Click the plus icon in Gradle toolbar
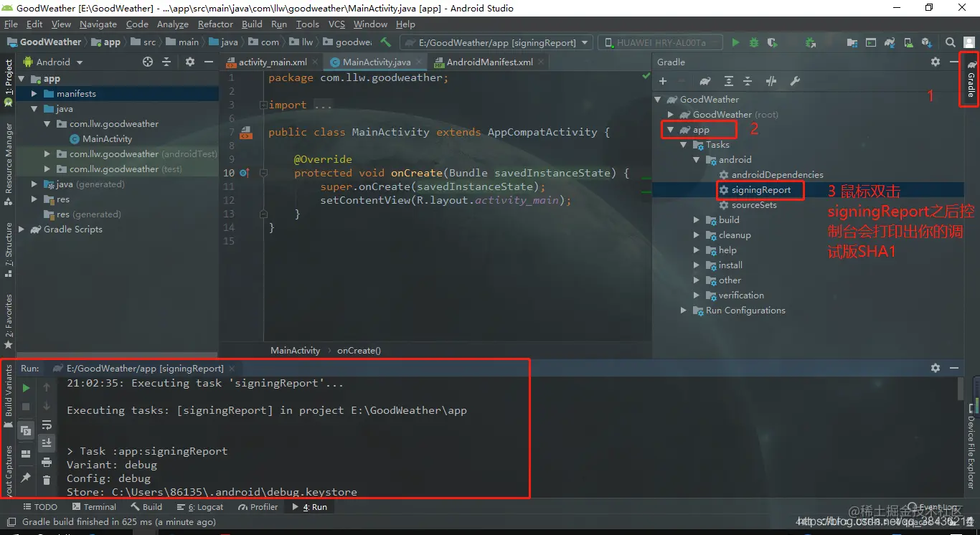This screenshot has height=535, width=980. pyautogui.click(x=663, y=81)
